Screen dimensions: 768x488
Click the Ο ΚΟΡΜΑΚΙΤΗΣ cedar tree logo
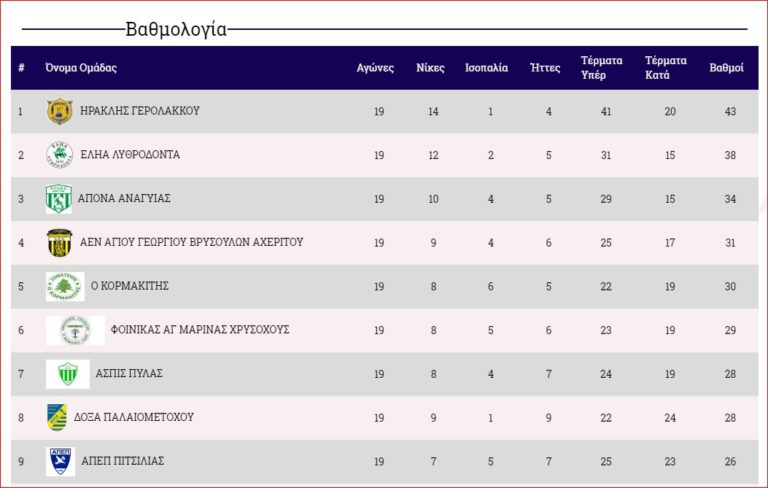click(65, 286)
